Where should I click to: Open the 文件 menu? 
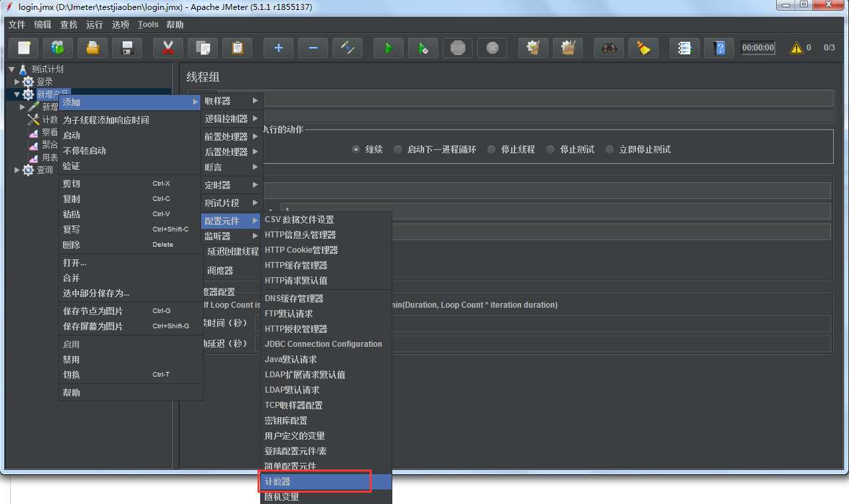17,25
